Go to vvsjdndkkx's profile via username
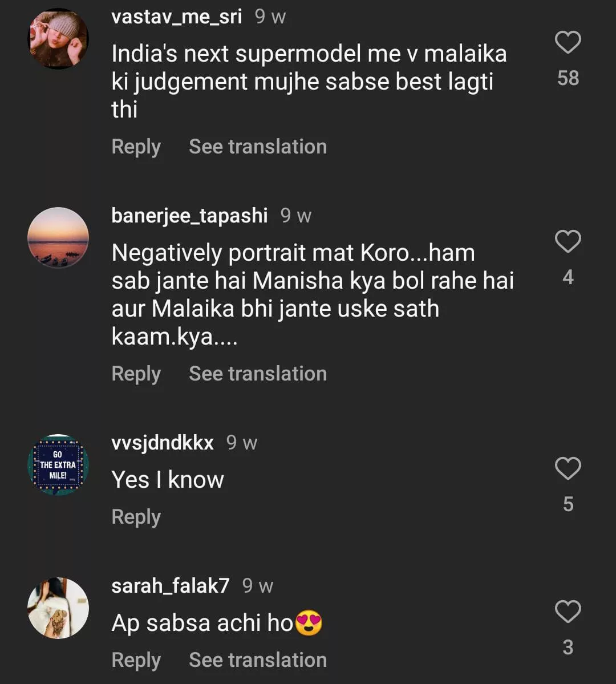This screenshot has width=616, height=684. point(163,443)
